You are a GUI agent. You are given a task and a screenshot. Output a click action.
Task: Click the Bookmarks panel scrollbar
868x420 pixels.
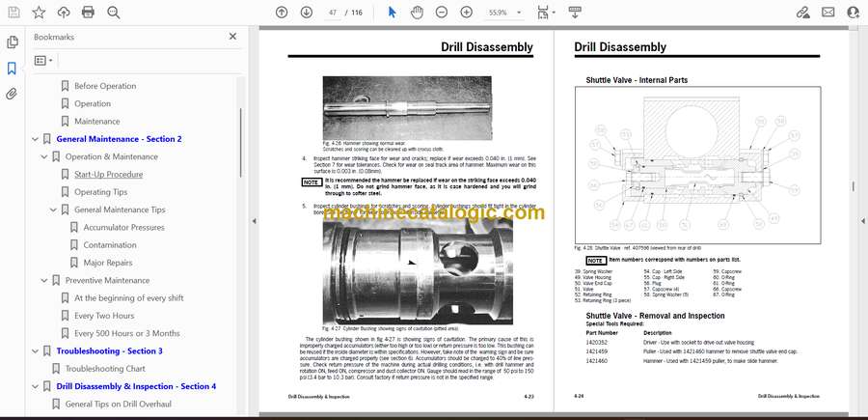coord(240,142)
